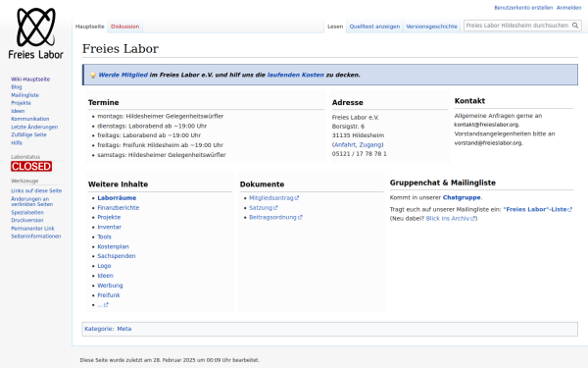Open the Anfahrt link in Adresse

click(345, 145)
